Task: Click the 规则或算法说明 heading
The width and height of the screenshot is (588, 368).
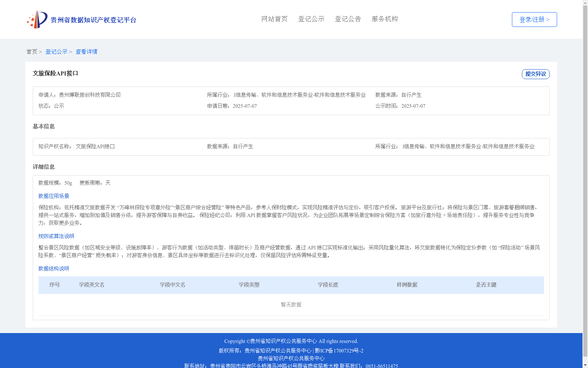Action: coord(56,236)
